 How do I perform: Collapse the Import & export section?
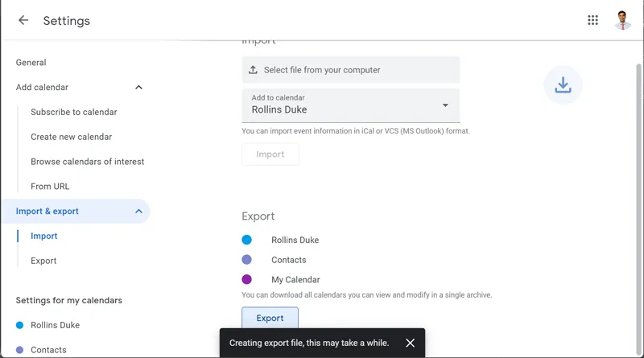coord(138,211)
